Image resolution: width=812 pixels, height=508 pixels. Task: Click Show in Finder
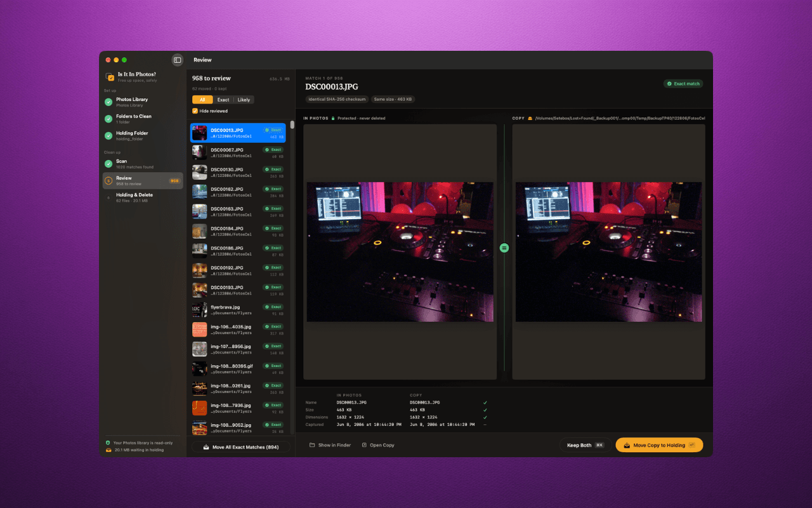pos(330,445)
